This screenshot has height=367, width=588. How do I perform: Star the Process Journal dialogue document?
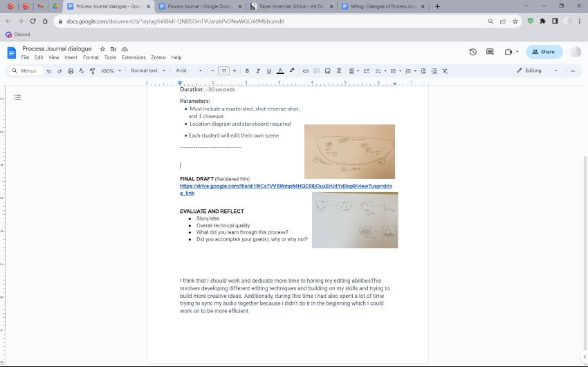(102, 50)
